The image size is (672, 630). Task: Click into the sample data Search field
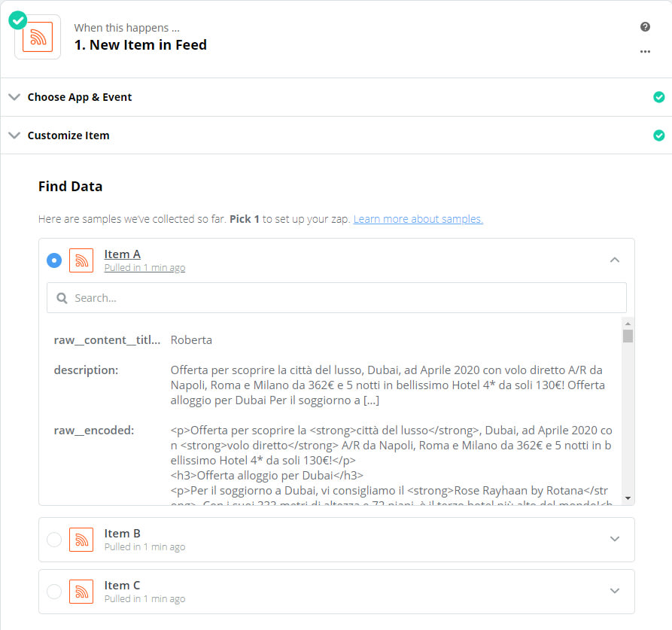[336, 298]
